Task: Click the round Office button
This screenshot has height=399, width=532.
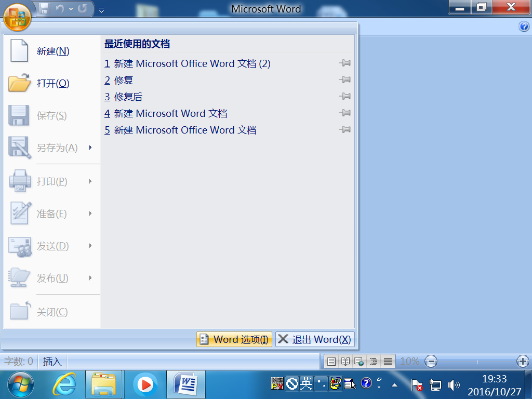Action: tap(17, 17)
